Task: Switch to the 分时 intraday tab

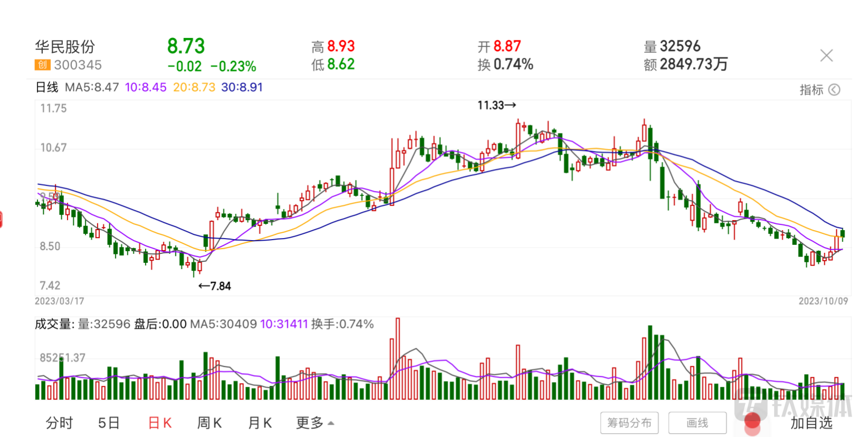Action: [59, 423]
